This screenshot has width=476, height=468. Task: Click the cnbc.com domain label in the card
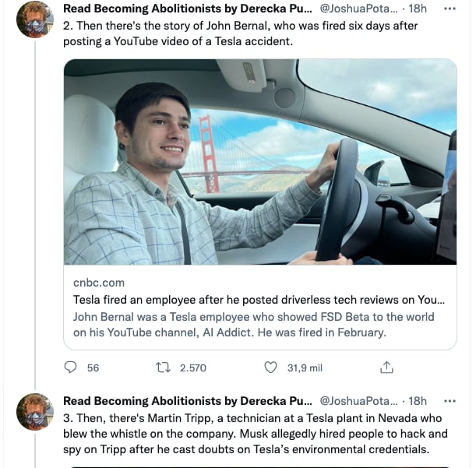tap(99, 283)
